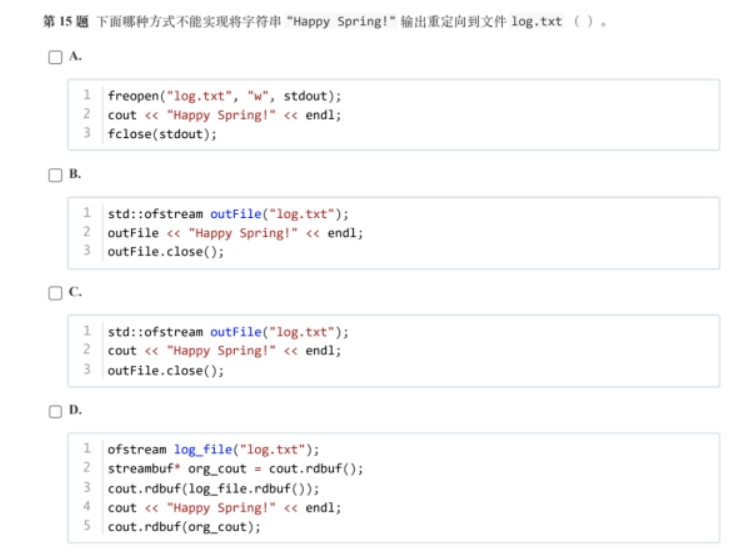Click the ofstream log_file("log.txt") line
The image size is (755, 559).
point(213,449)
